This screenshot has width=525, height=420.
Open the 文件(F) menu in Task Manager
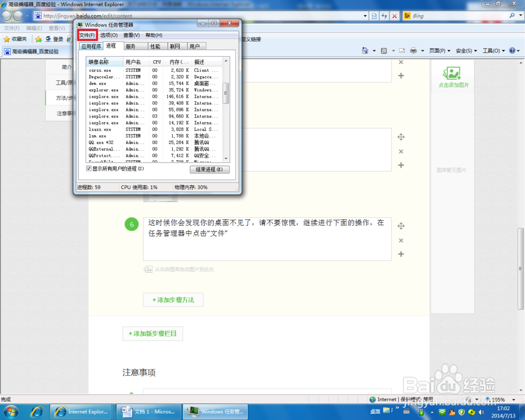(87, 35)
